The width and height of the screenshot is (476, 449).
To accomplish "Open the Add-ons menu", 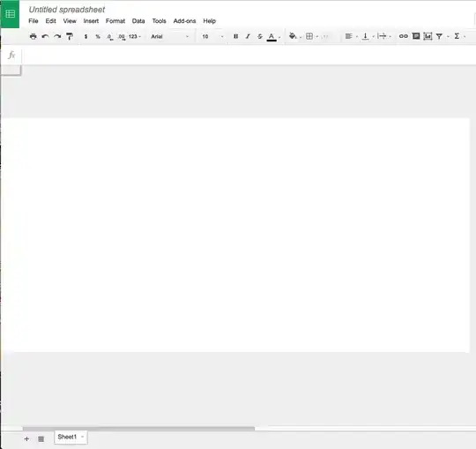I will point(184,21).
